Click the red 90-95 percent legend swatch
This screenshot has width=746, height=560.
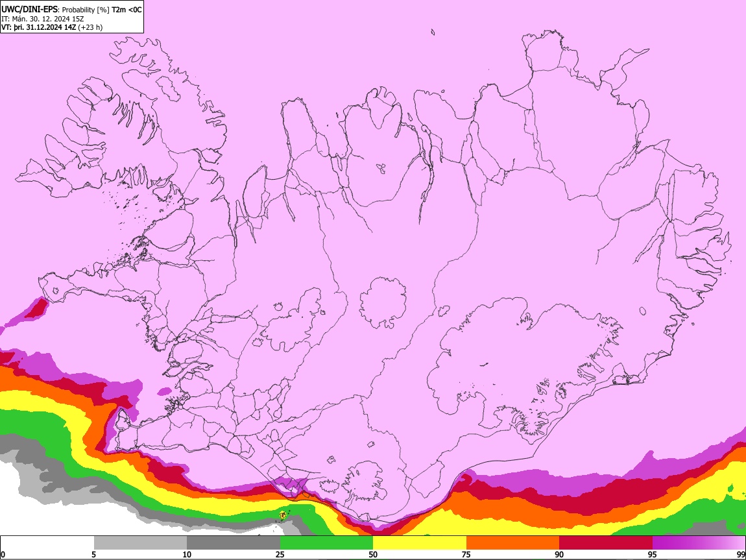(x=606, y=543)
